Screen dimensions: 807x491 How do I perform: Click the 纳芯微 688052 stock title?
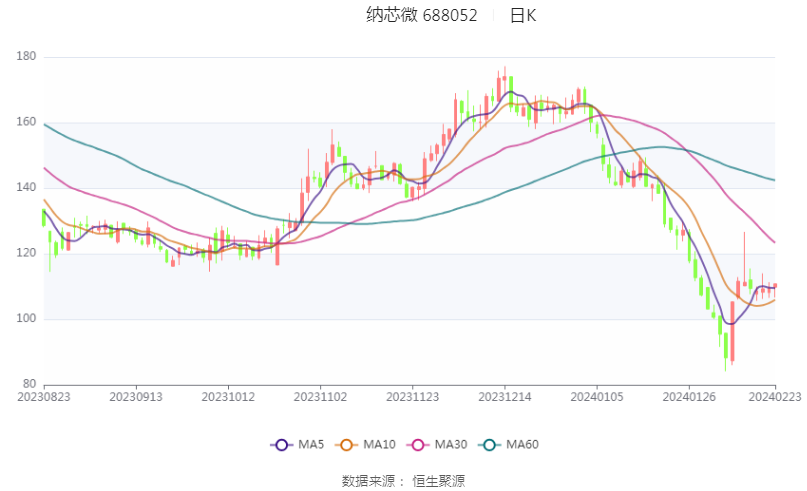coord(422,15)
